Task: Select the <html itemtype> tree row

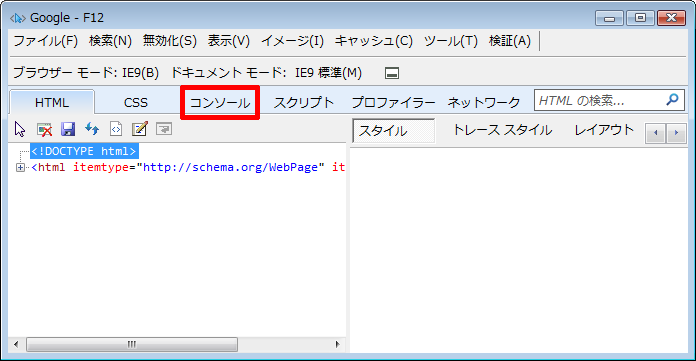Action: (x=188, y=167)
